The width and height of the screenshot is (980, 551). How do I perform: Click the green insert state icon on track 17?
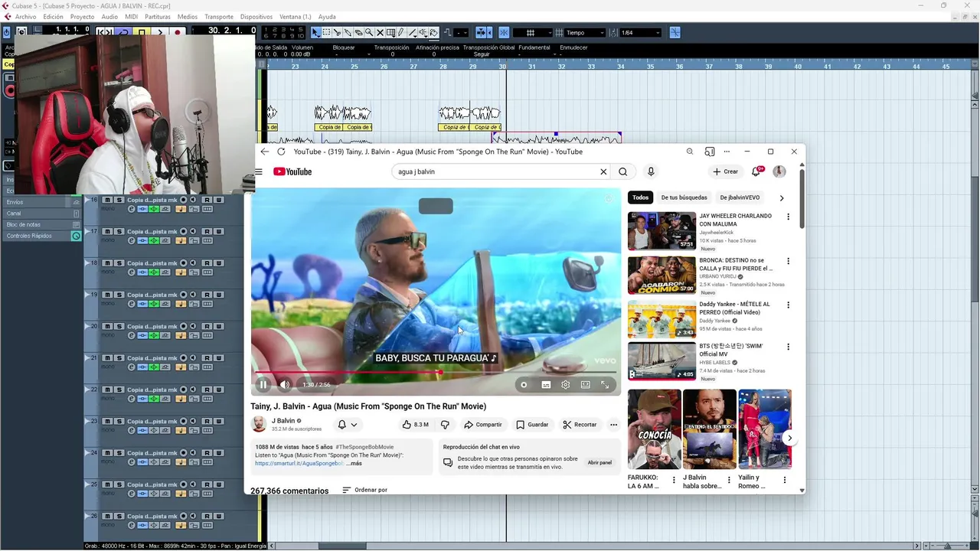(154, 240)
